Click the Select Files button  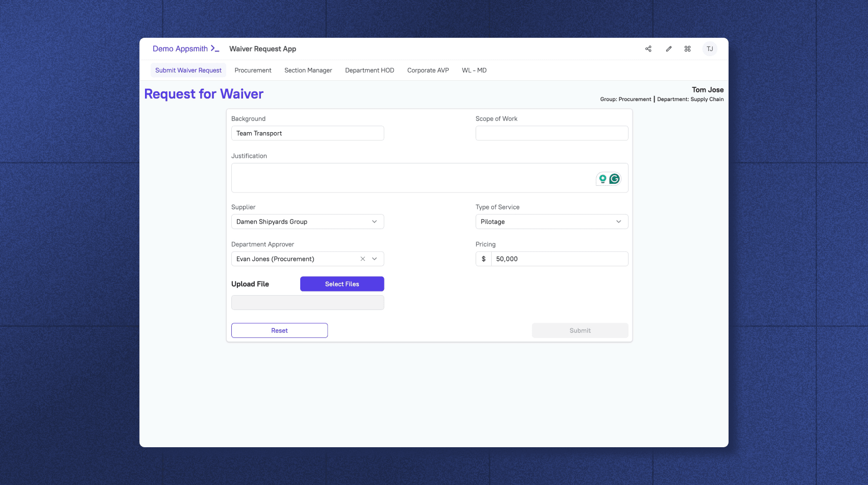click(342, 284)
